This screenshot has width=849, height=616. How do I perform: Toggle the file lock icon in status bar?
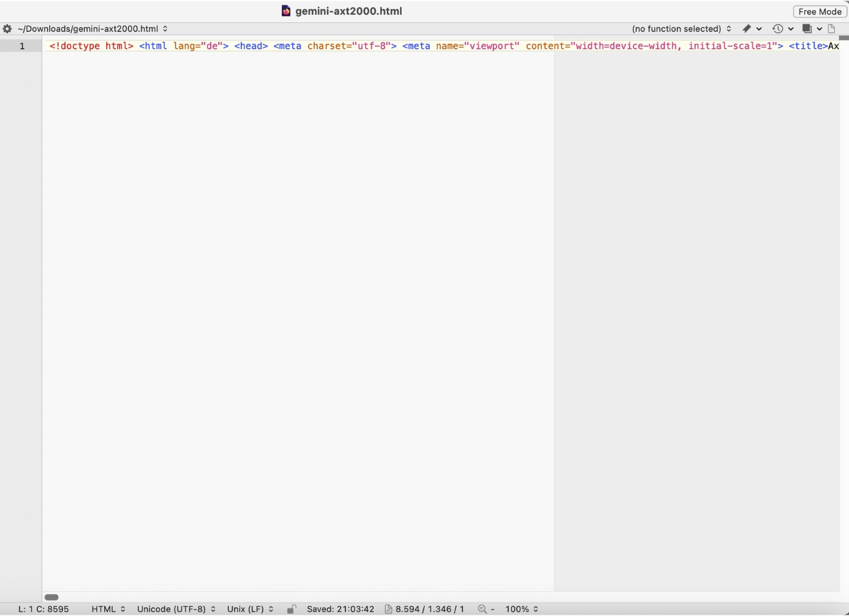click(x=291, y=609)
